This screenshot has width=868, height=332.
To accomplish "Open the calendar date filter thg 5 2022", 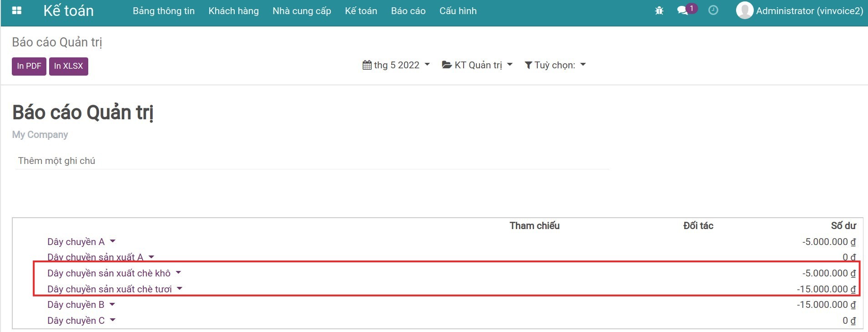I will click(396, 65).
